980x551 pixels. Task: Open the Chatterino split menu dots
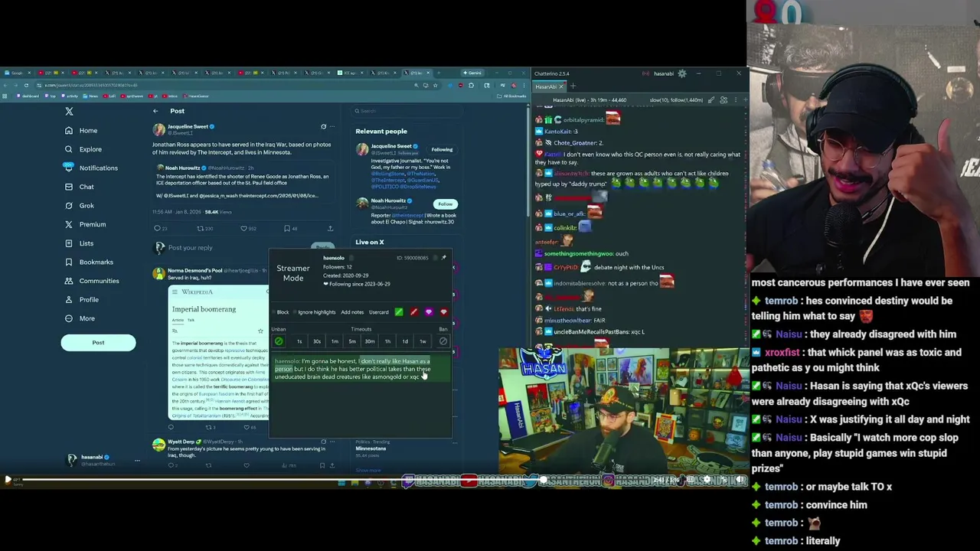[736, 99]
